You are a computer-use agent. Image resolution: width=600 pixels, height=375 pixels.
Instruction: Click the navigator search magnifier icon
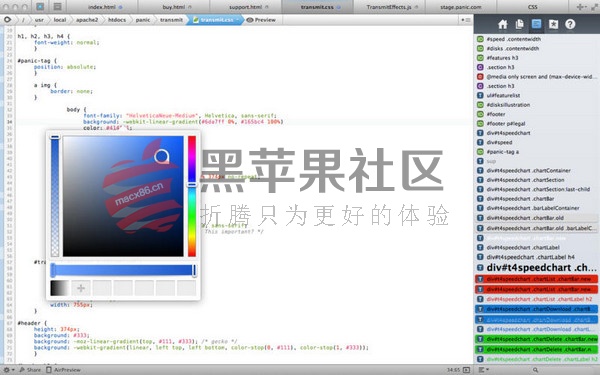(x=535, y=370)
